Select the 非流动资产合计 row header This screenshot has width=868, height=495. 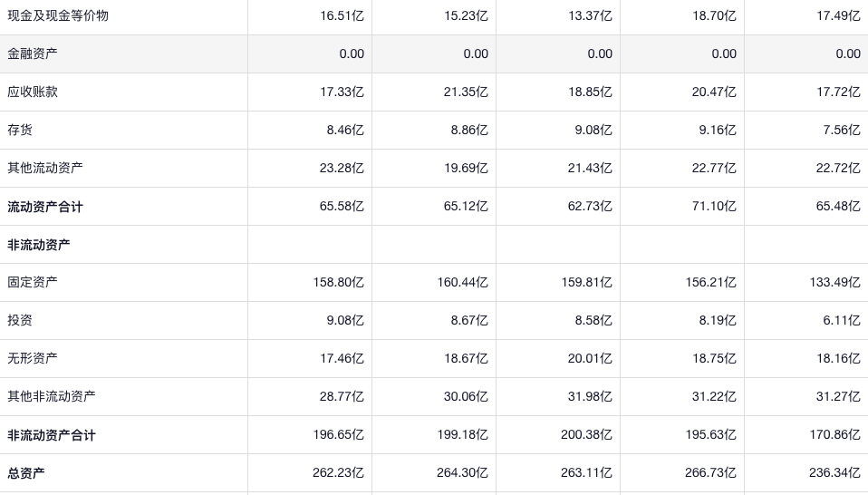click(x=52, y=435)
